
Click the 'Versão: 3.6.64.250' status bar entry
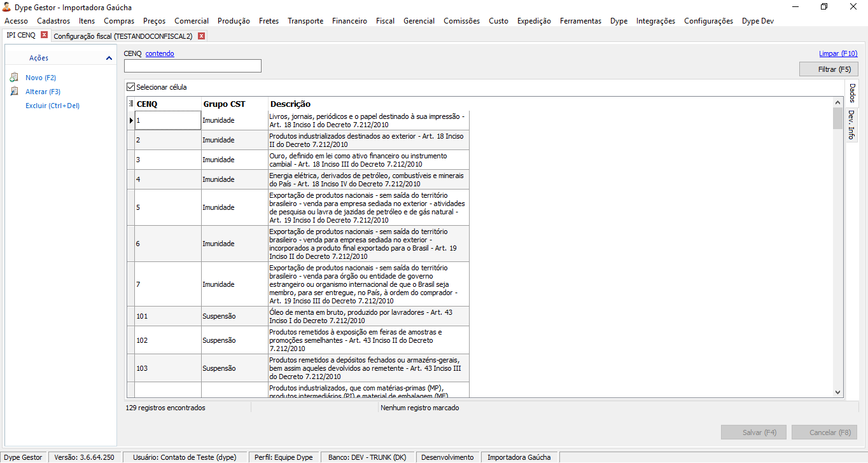click(84, 457)
